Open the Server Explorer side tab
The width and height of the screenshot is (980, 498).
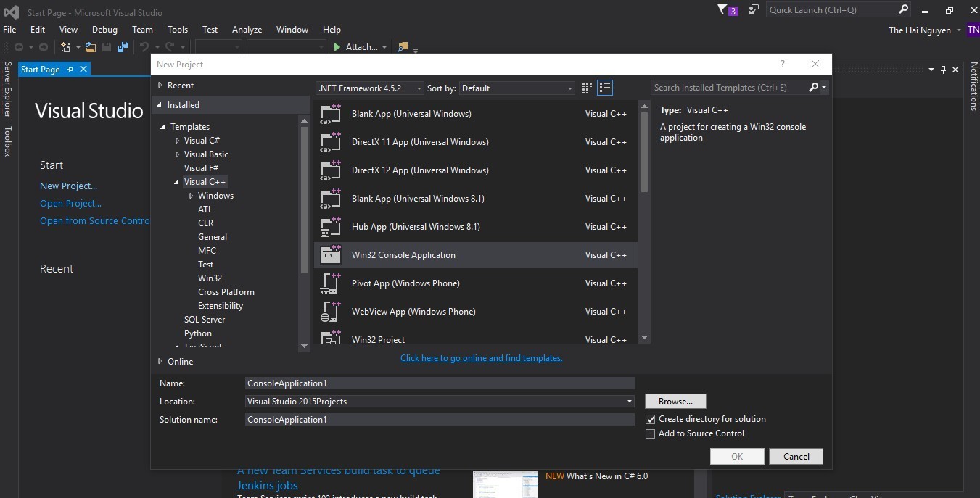(x=8, y=90)
